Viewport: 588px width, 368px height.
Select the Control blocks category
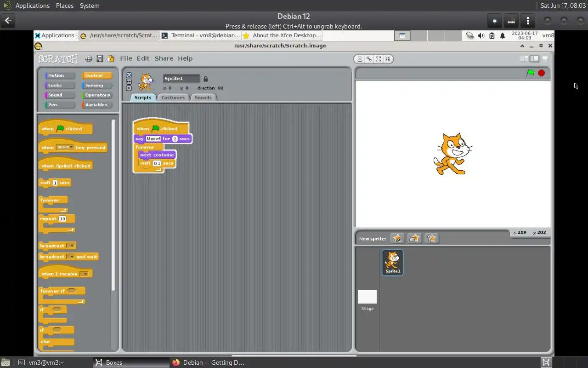[x=97, y=75]
